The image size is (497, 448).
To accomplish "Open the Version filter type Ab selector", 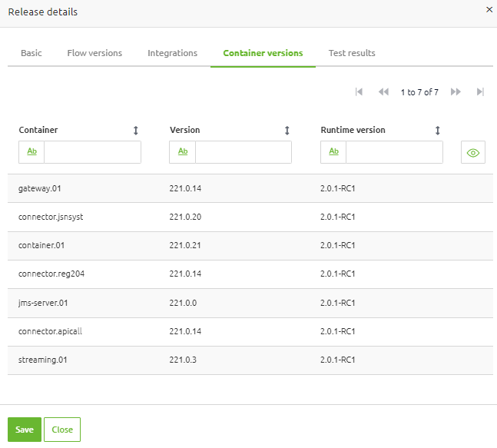I will (183, 152).
